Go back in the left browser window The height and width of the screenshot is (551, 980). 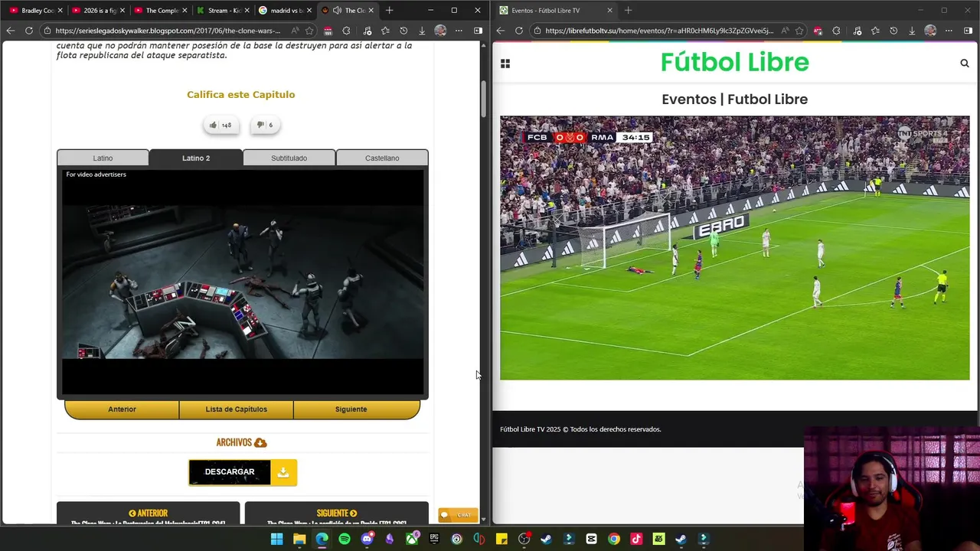coord(10,31)
